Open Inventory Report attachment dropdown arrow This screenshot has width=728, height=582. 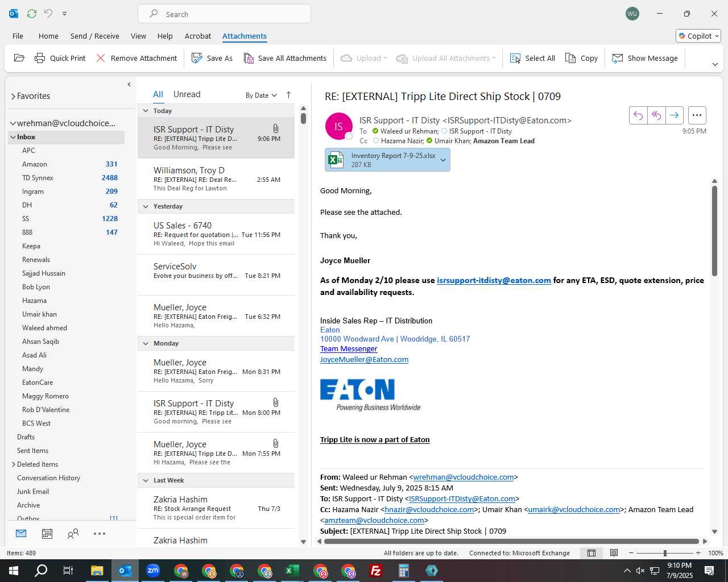point(443,160)
